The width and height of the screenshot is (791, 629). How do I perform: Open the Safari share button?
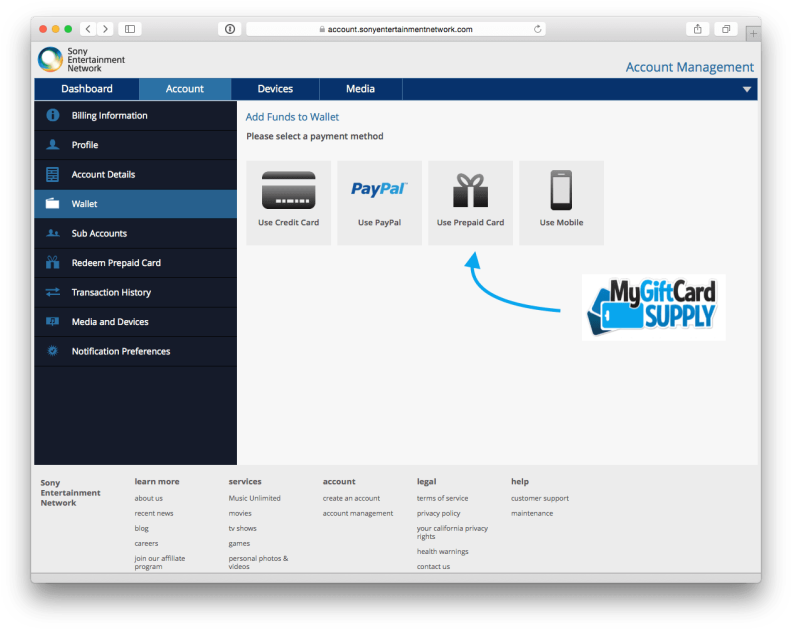(x=698, y=29)
